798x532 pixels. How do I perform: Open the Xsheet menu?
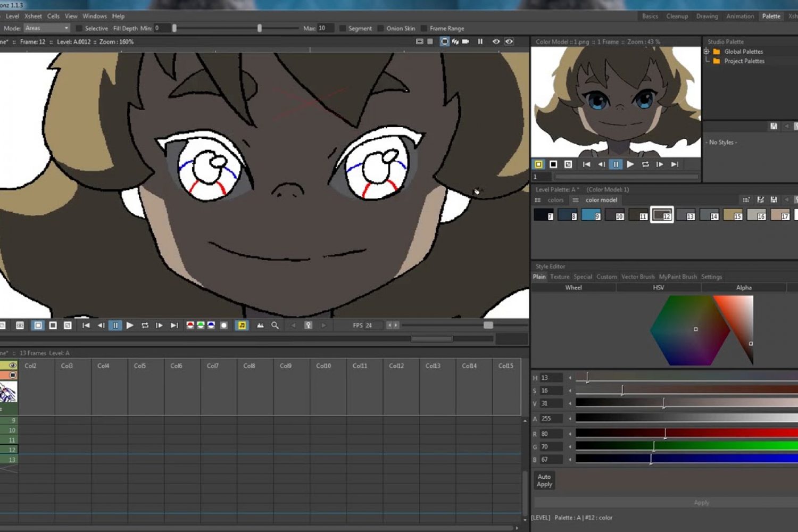[33, 16]
